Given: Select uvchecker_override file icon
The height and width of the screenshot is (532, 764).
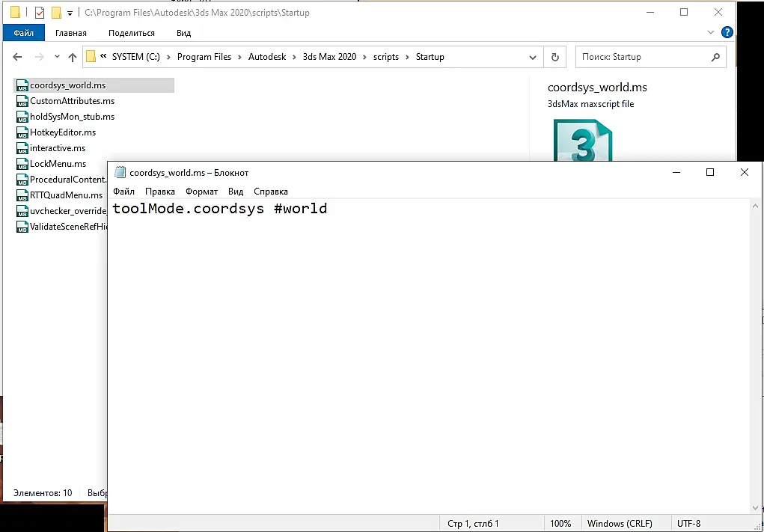Looking at the screenshot, I should coord(22,211).
